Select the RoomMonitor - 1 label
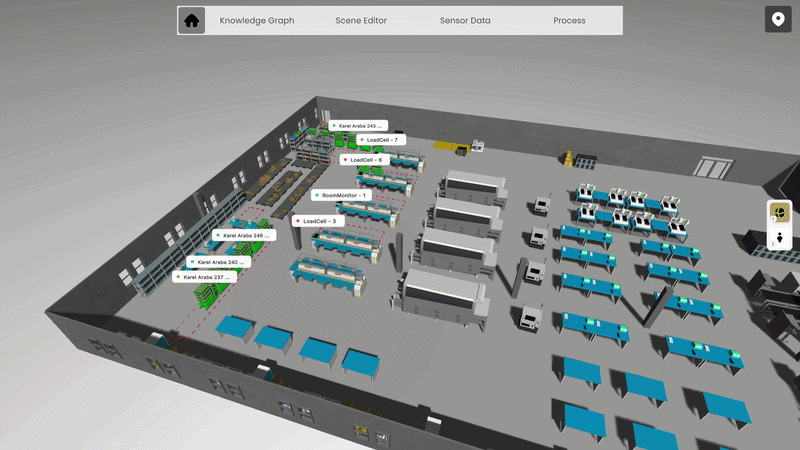Screen dimensions: 800x450 tap(341, 195)
